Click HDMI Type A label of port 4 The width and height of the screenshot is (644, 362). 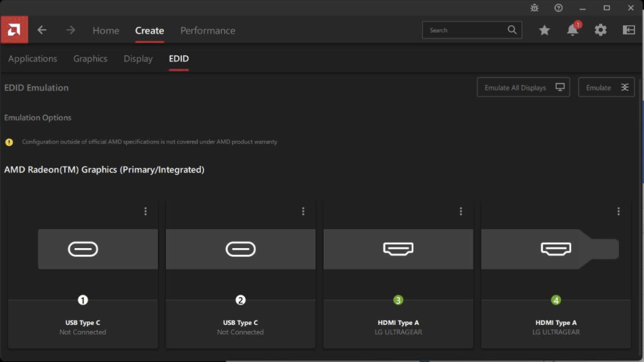(556, 323)
